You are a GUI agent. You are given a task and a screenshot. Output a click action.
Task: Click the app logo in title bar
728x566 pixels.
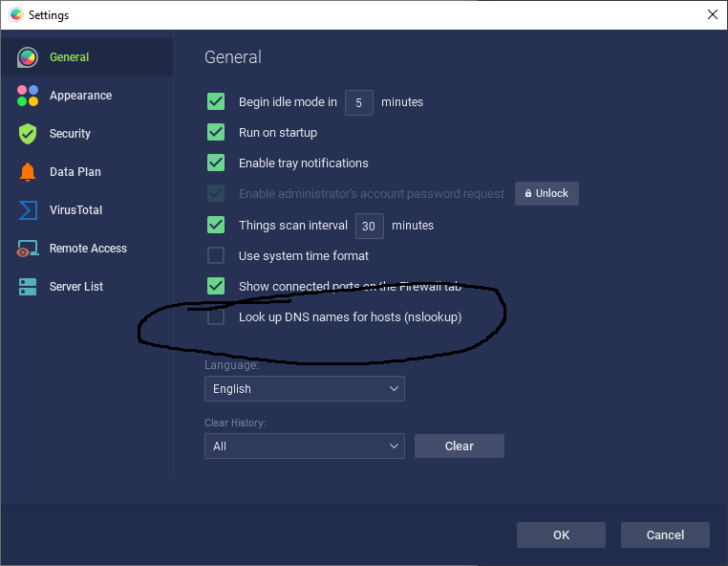15,15
